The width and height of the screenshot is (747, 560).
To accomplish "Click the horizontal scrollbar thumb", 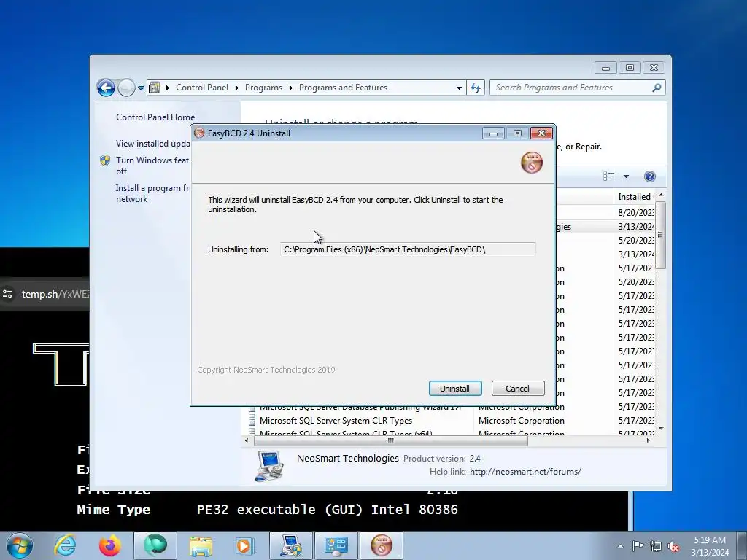I will pyautogui.click(x=391, y=441).
